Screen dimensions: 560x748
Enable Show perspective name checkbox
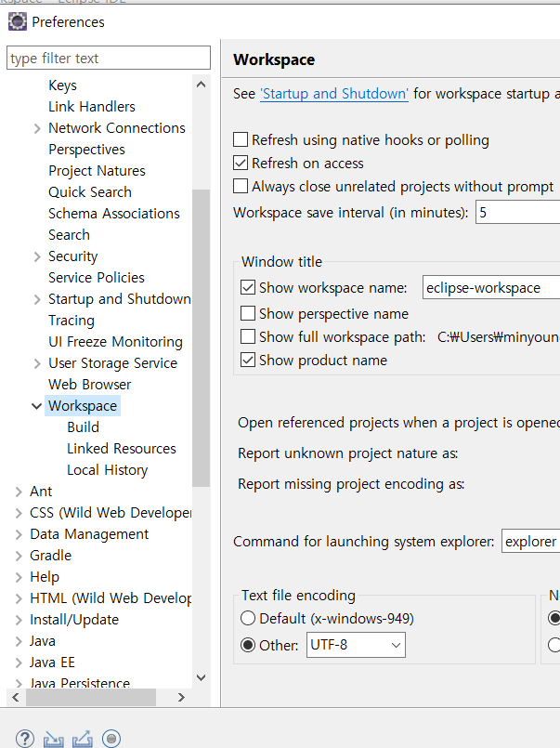coord(248,313)
